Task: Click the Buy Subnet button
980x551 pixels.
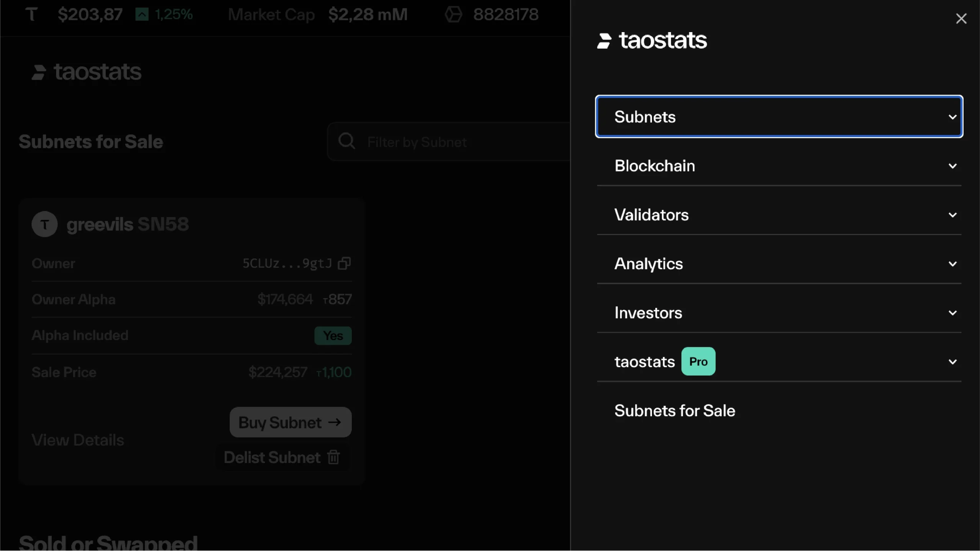Action: tap(290, 422)
